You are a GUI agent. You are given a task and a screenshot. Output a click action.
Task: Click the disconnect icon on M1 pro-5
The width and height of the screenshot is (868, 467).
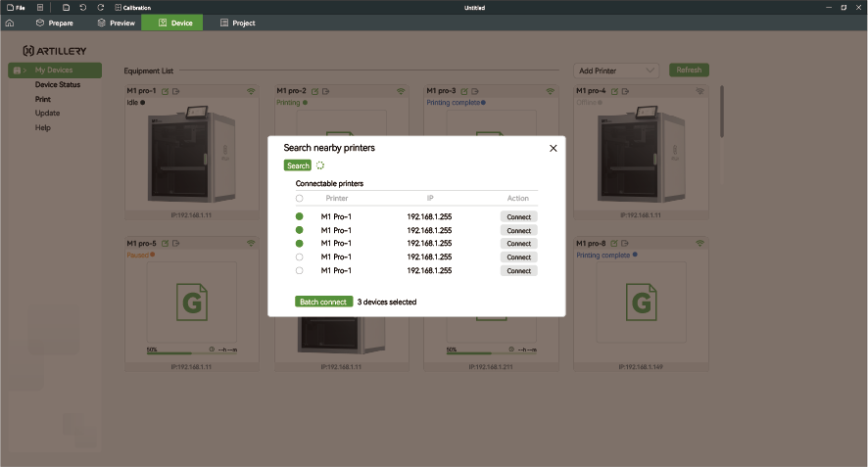[176, 244]
